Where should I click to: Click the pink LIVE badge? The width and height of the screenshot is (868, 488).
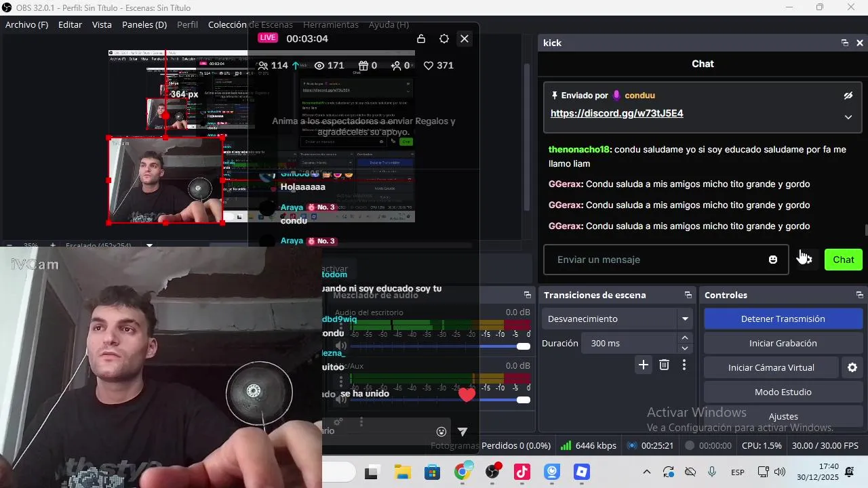[x=268, y=38]
